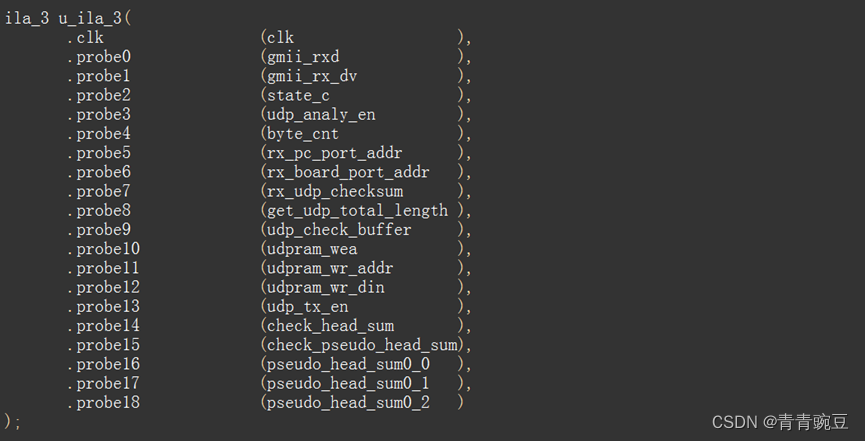Viewport: 865px width, 441px height.
Task: Click the udpram_wr_din signal
Action: tap(325, 288)
